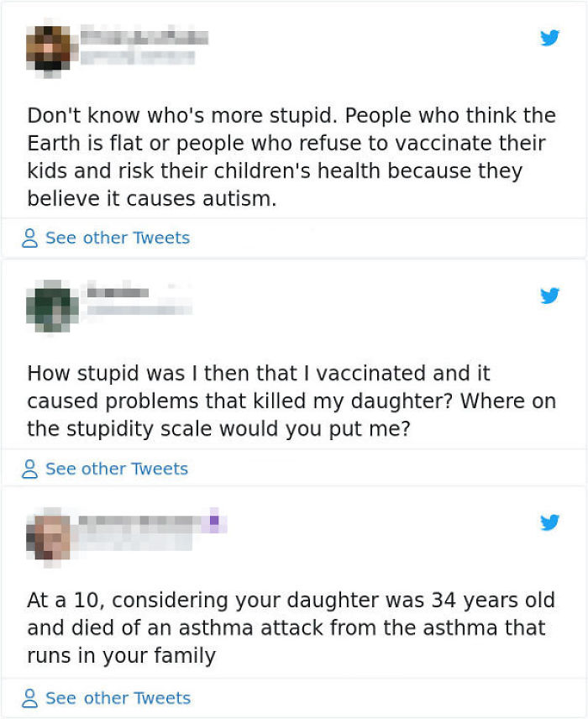The image size is (588, 719).
Task: Select the third tweet author's username
Action: (143, 522)
